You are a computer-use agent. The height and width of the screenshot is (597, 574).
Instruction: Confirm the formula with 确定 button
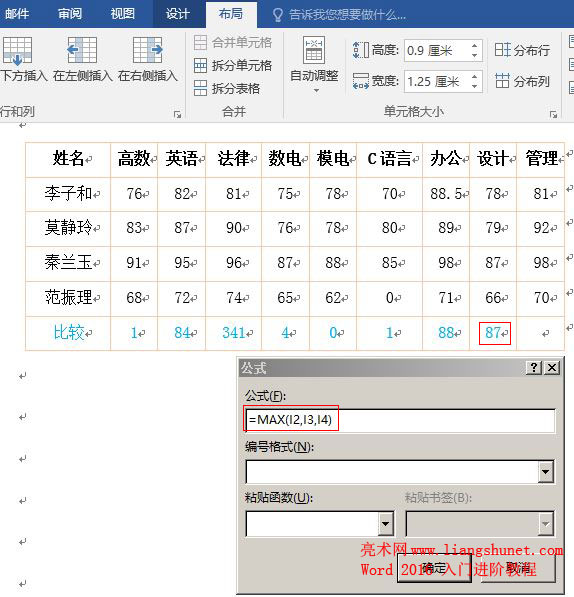click(434, 568)
